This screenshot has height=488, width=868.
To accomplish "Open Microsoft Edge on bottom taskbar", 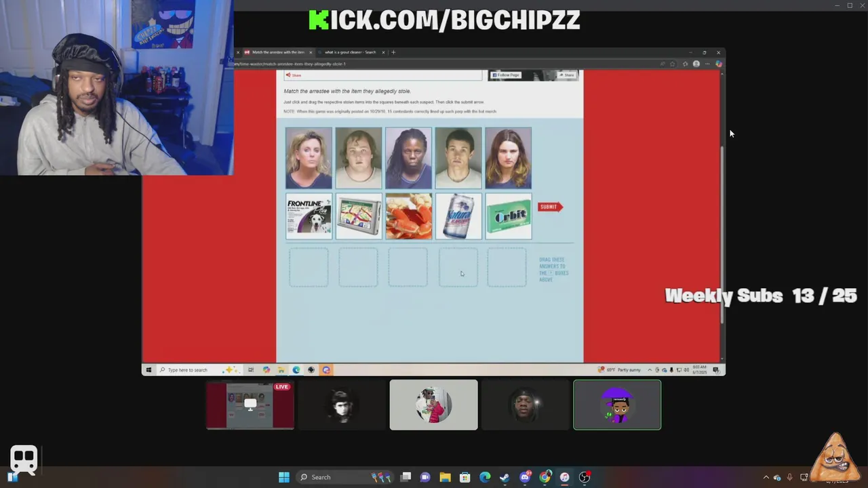I will tap(485, 477).
